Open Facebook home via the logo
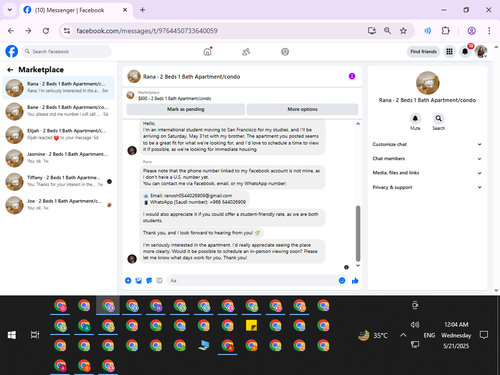 [12, 51]
